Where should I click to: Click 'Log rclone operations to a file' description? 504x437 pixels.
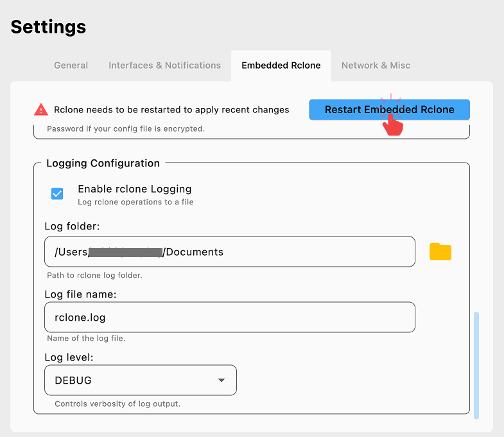point(135,202)
